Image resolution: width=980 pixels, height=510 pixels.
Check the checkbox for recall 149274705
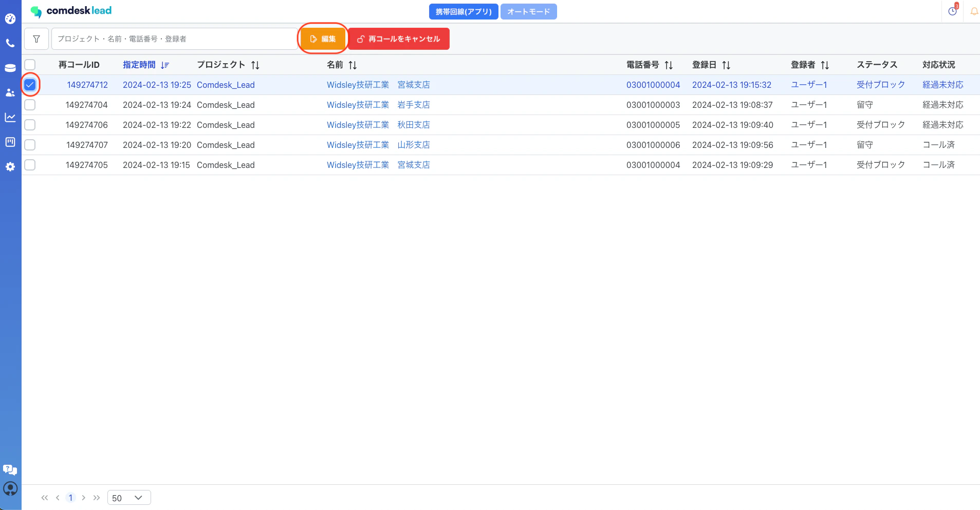click(x=30, y=165)
